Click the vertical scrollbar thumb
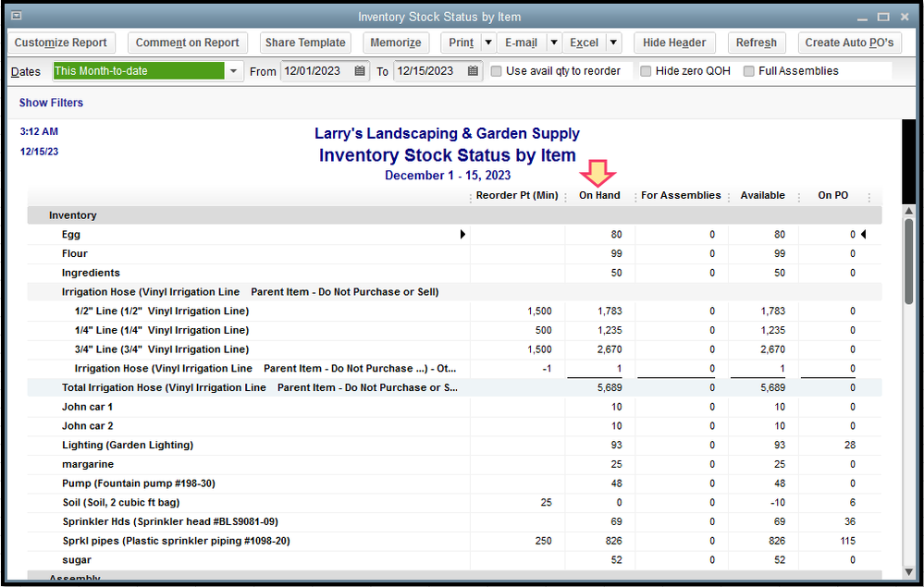 click(908, 261)
